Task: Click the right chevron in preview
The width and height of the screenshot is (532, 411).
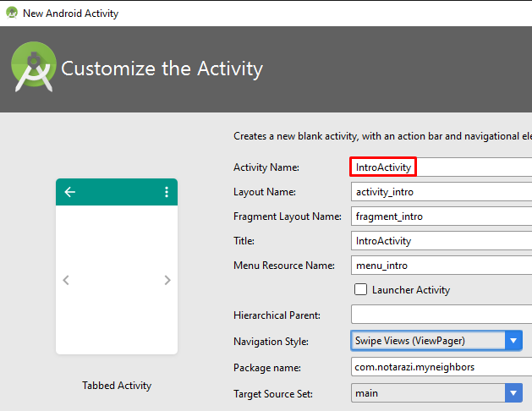Action: pos(167,280)
